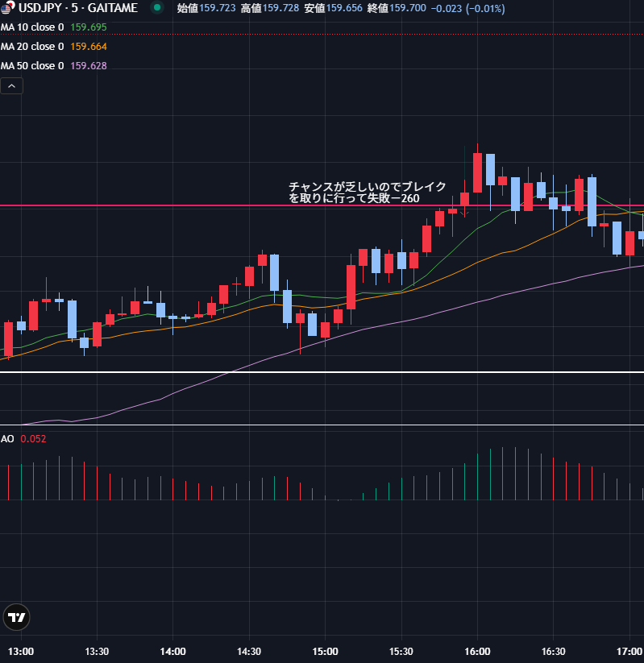
Task: Collapse the indicator legend with the chevron
Action: [13, 85]
